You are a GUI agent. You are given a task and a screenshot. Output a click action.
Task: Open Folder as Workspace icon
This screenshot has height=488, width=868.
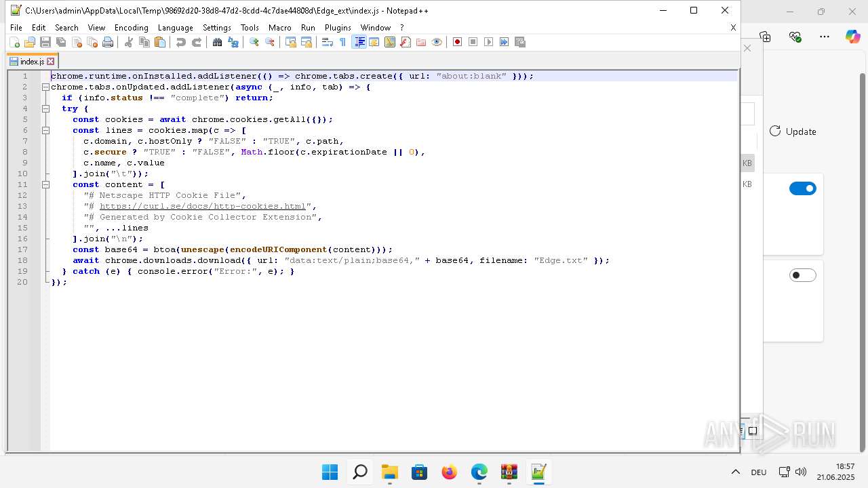[421, 42]
